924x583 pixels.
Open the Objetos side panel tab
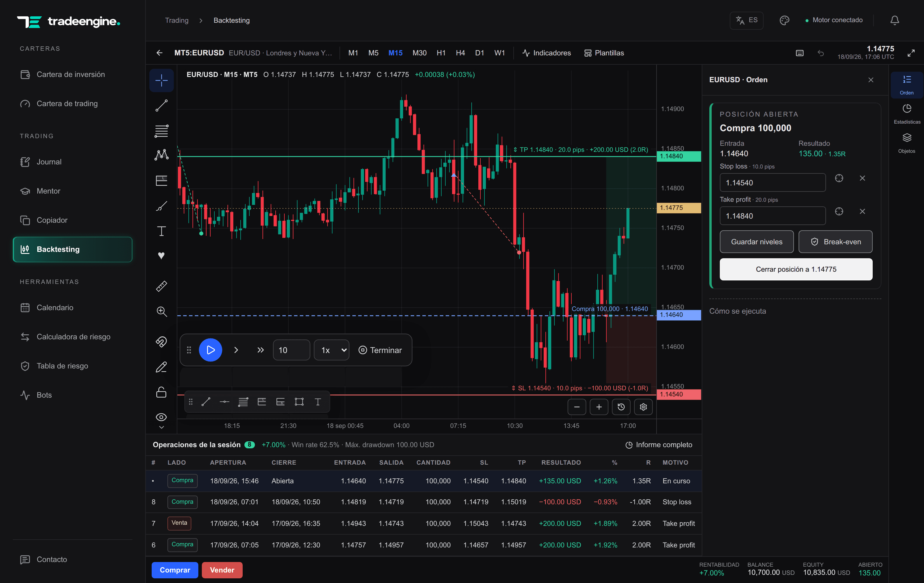pyautogui.click(x=907, y=143)
